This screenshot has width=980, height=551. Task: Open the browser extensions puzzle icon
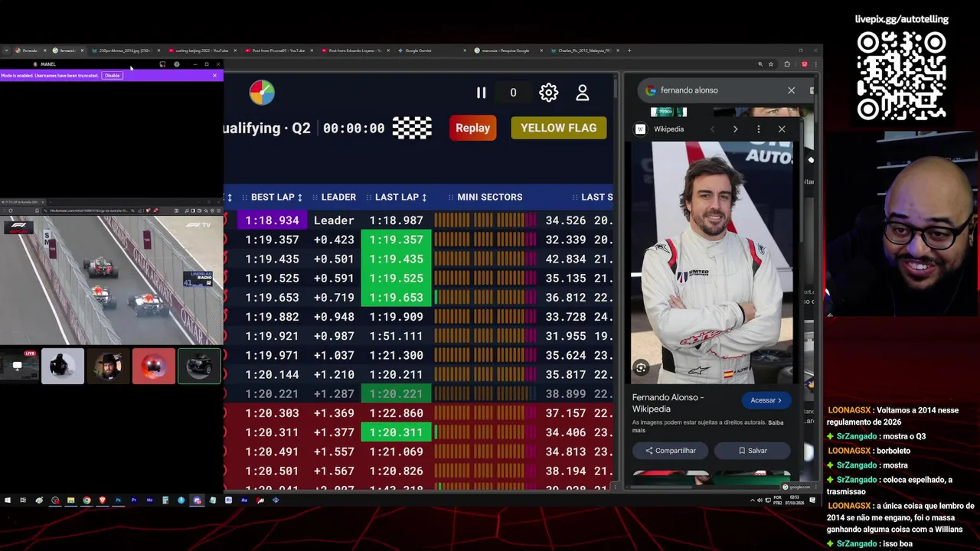(x=787, y=64)
